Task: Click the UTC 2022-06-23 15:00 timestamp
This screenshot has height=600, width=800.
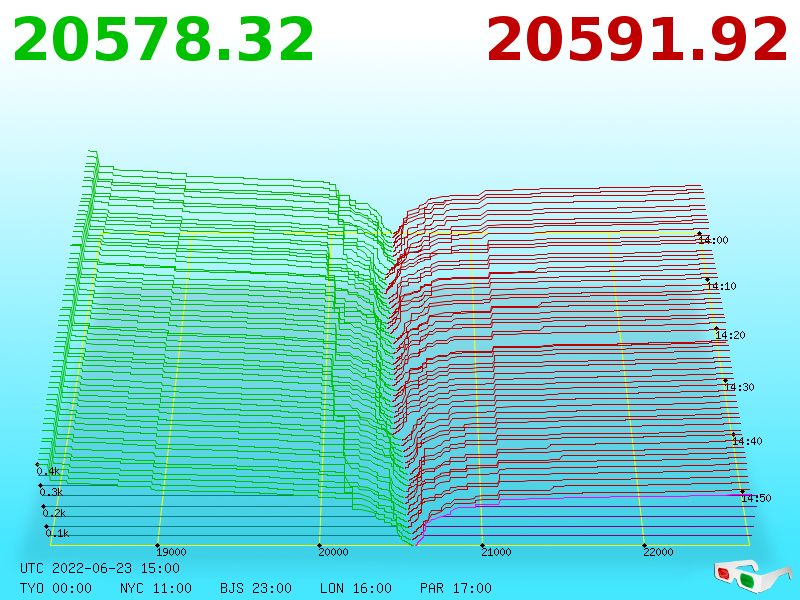Action: (100, 568)
